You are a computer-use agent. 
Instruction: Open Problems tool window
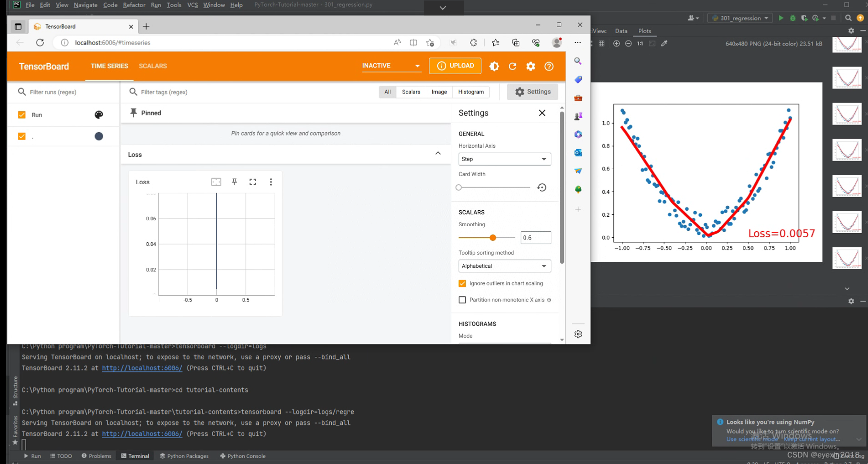pos(97,456)
